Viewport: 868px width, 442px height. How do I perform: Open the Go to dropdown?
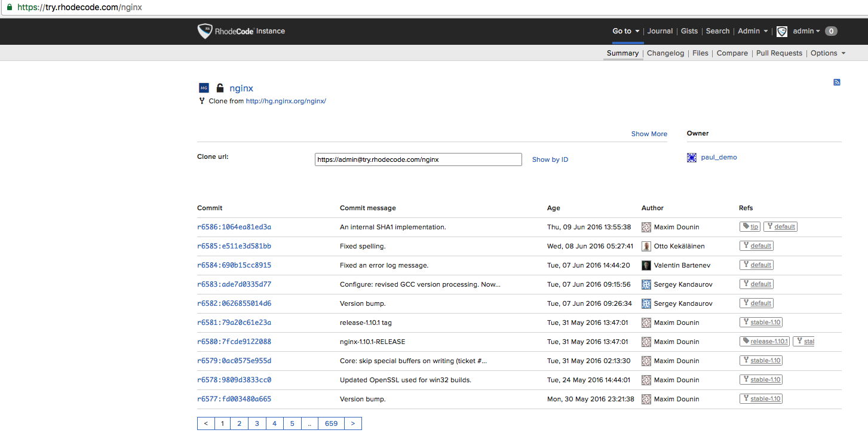point(626,31)
